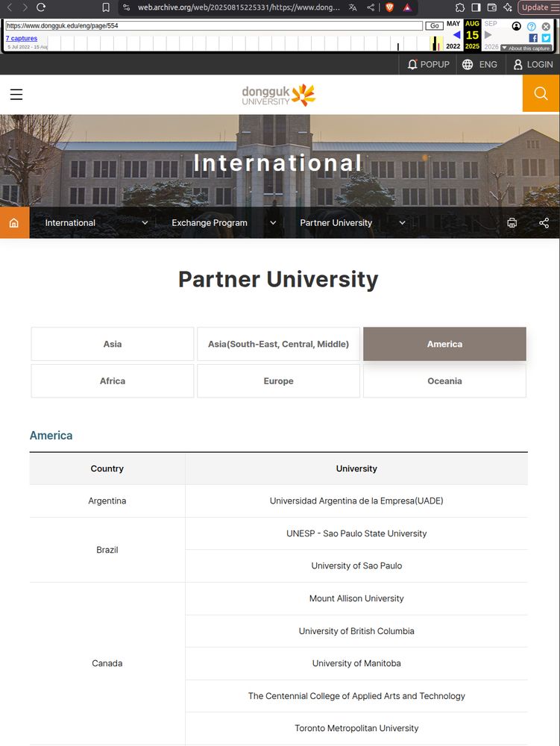Go forward with the browser forward arrow
The image size is (560, 746).
(x=25, y=7)
